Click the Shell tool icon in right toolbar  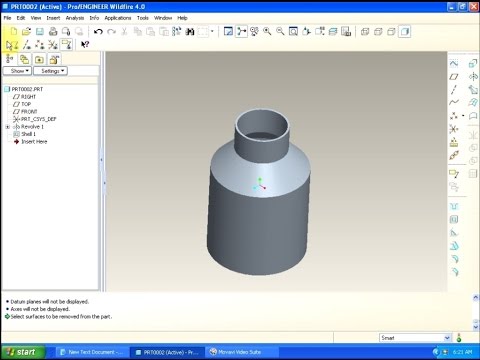pos(454,219)
